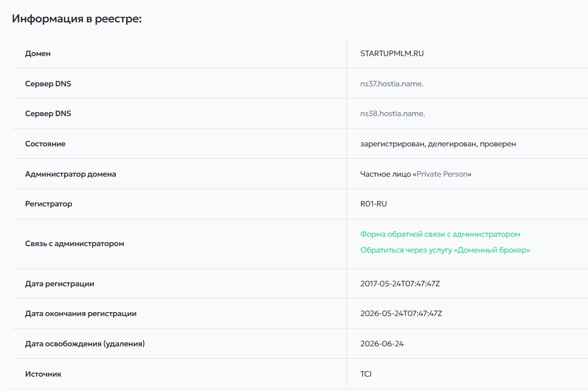
Task: Click the 'Состояние' row label
Action: coord(45,144)
